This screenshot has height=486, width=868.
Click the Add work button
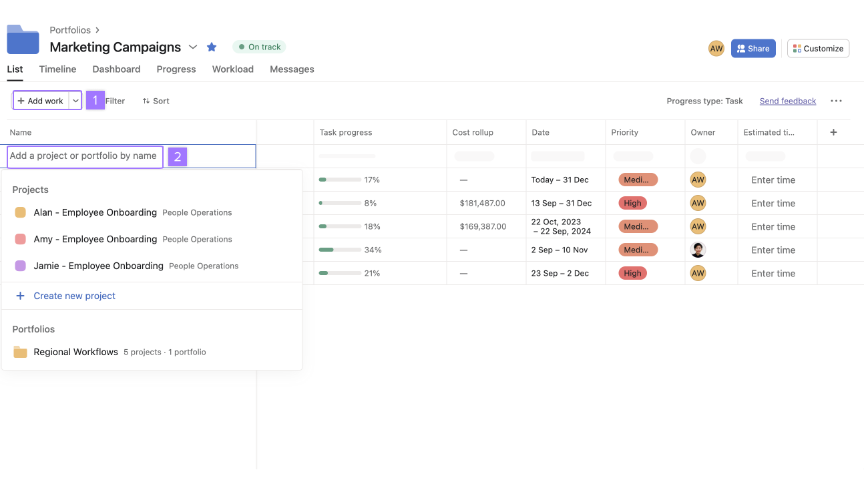tap(41, 101)
